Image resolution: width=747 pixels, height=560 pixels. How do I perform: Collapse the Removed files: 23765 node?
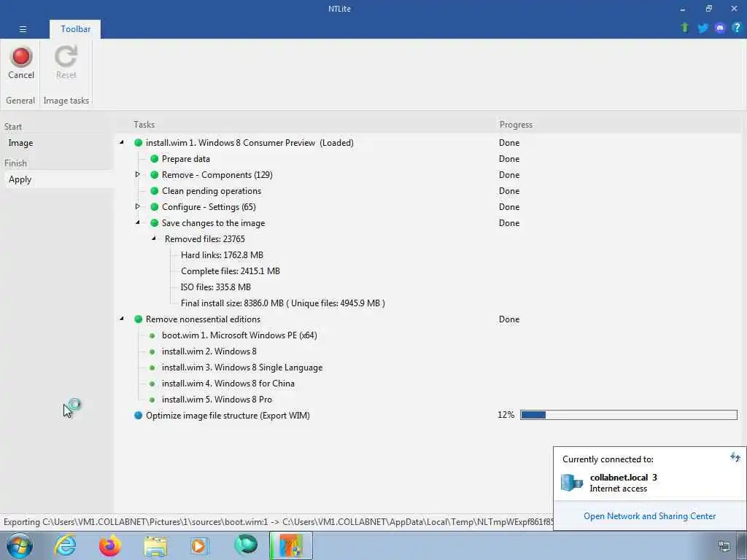tap(154, 238)
